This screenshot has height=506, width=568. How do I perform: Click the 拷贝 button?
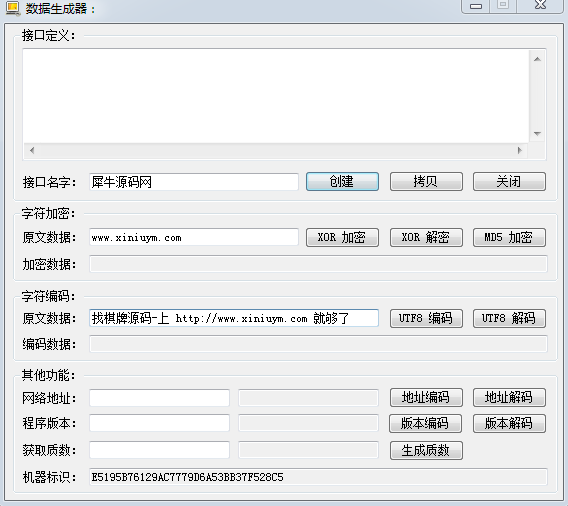pos(426,181)
